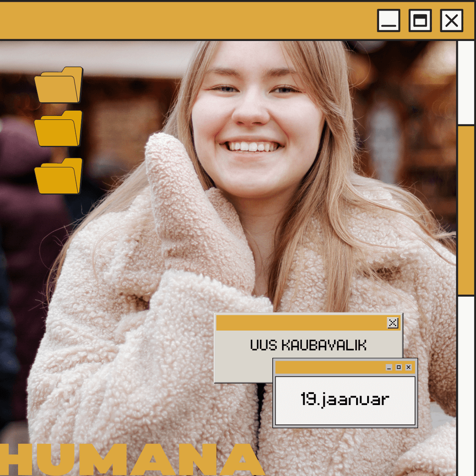Open the top folder icon
476x476 pixels.
tap(59, 85)
